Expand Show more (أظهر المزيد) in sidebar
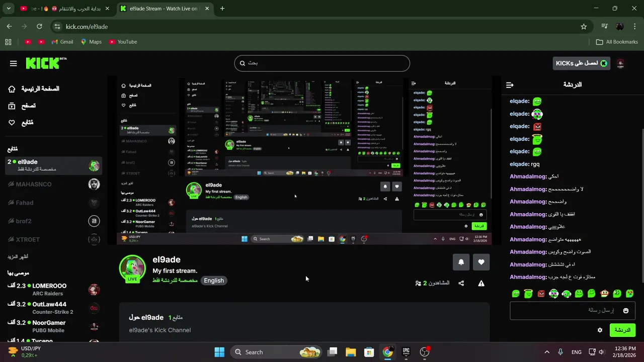 click(18, 257)
